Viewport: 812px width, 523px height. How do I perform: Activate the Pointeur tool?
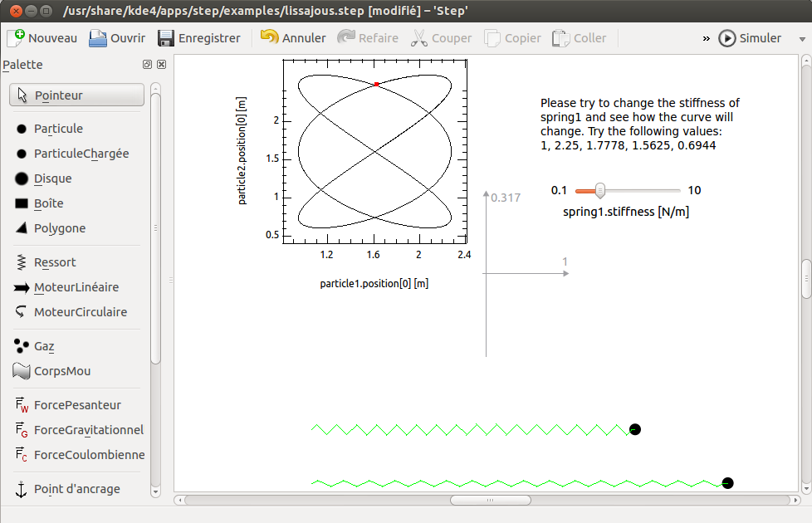tap(76, 95)
